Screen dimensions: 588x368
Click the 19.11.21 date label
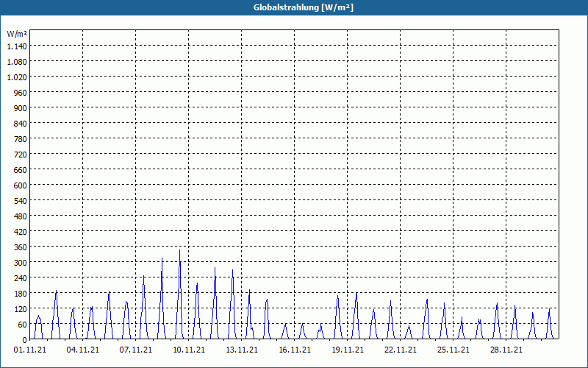point(347,350)
